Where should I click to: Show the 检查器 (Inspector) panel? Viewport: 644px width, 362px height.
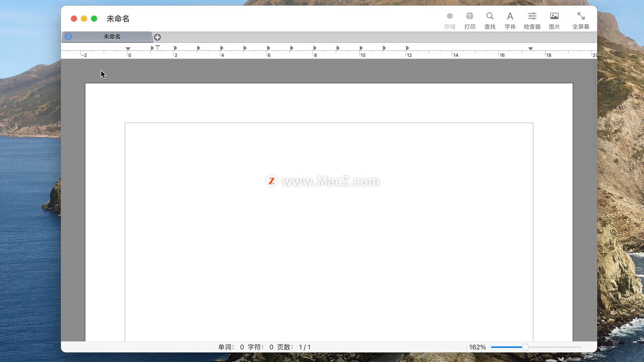(532, 16)
